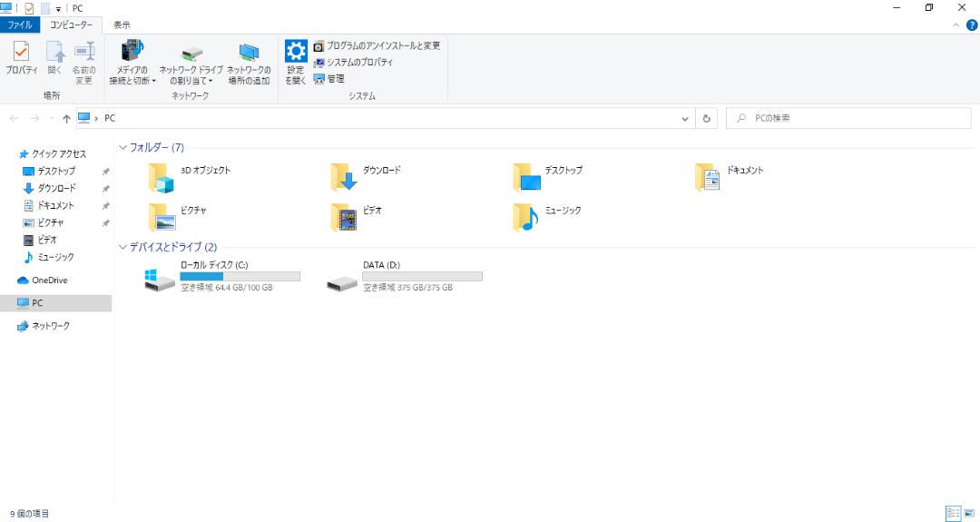
Task: Unpin デスクトップ via its pin icon
Action: tap(105, 172)
